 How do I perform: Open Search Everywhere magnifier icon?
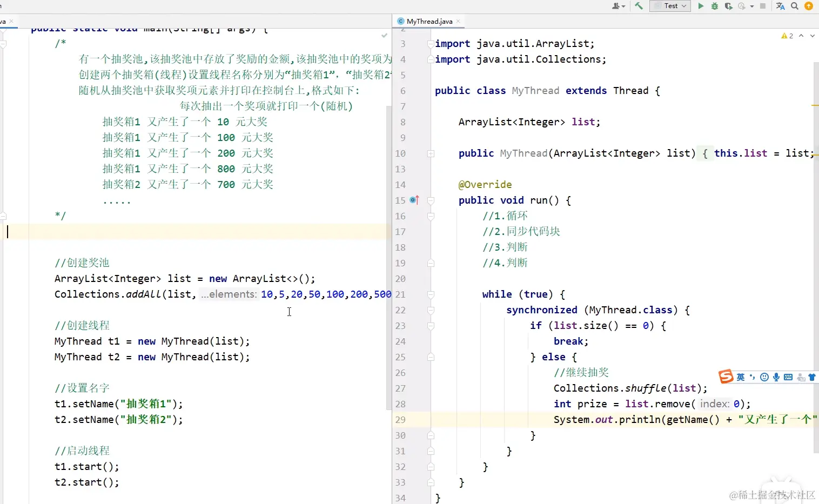[x=795, y=6]
